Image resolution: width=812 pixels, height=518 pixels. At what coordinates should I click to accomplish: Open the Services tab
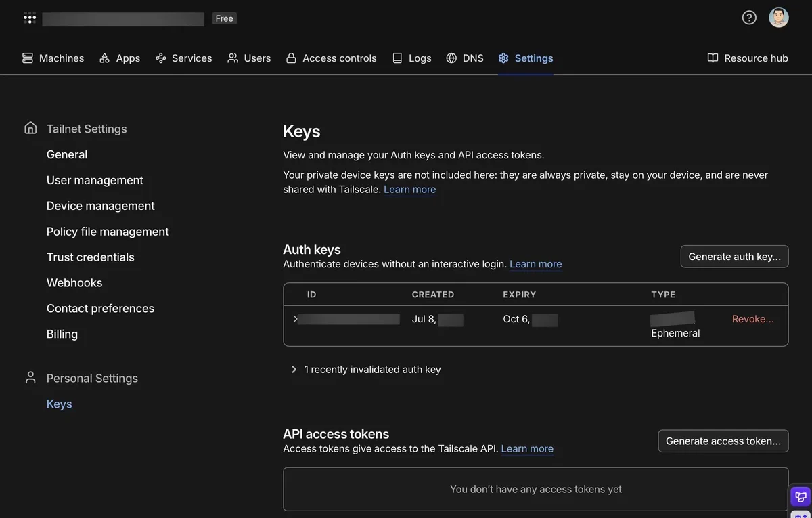183,58
